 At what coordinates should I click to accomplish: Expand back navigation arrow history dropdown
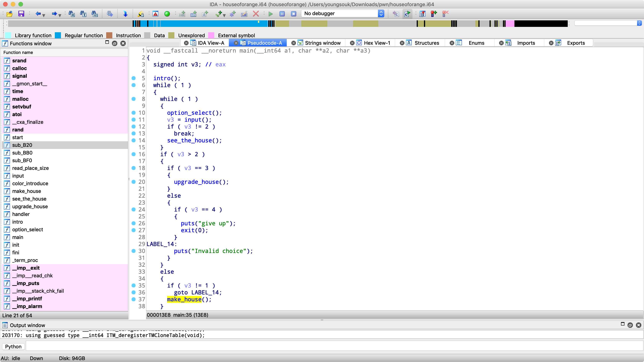click(44, 15)
